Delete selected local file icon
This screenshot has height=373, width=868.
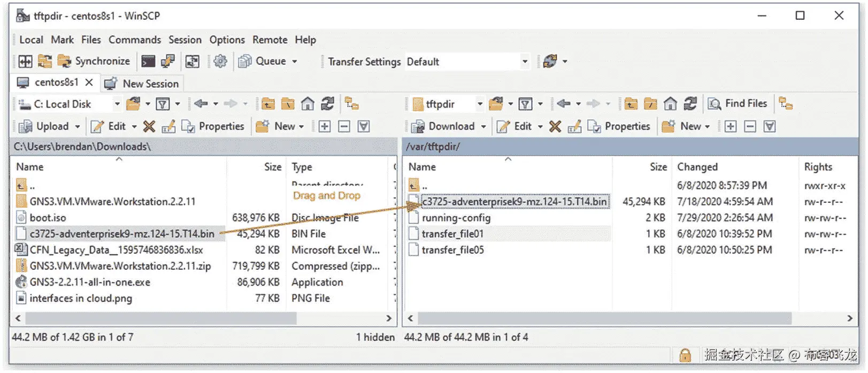click(149, 126)
